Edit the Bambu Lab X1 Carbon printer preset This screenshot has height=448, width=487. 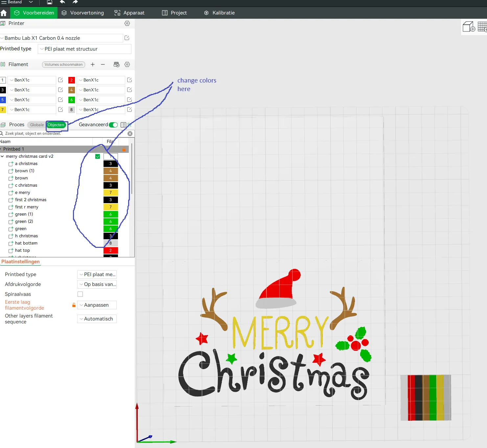tap(127, 38)
